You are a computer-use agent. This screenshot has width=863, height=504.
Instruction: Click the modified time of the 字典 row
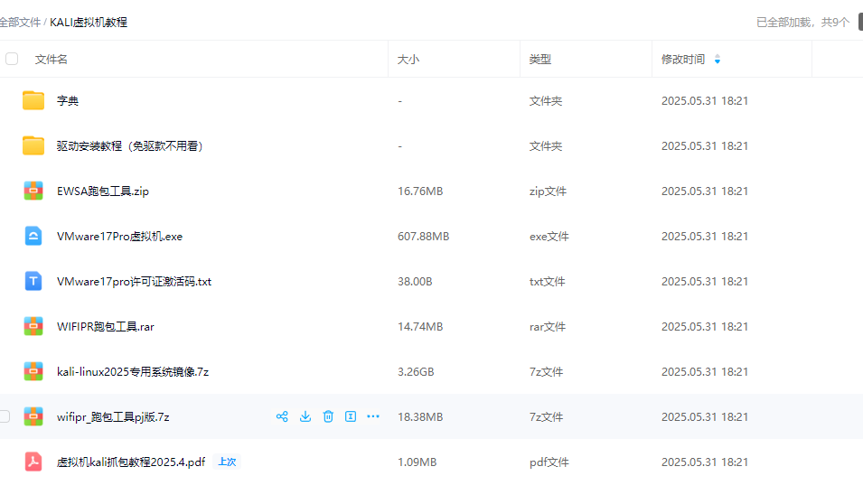coord(705,100)
